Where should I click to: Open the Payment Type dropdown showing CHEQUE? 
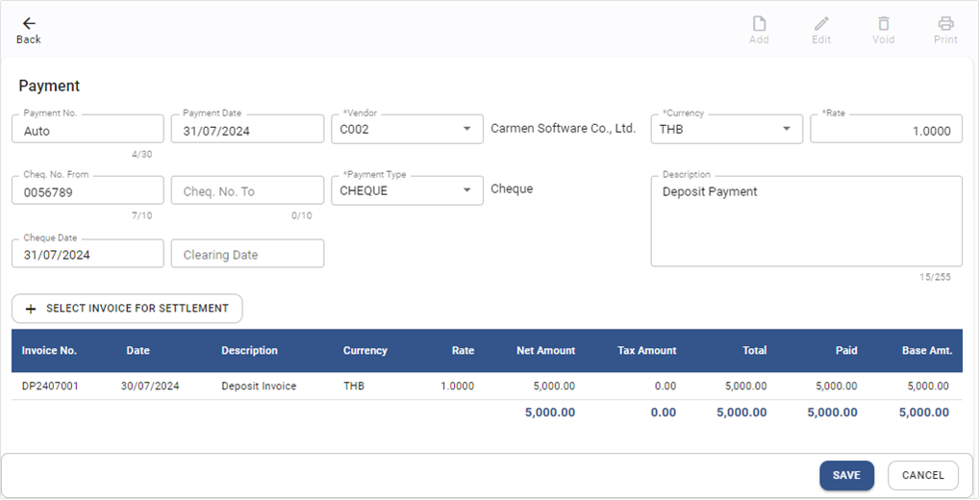coord(466,190)
